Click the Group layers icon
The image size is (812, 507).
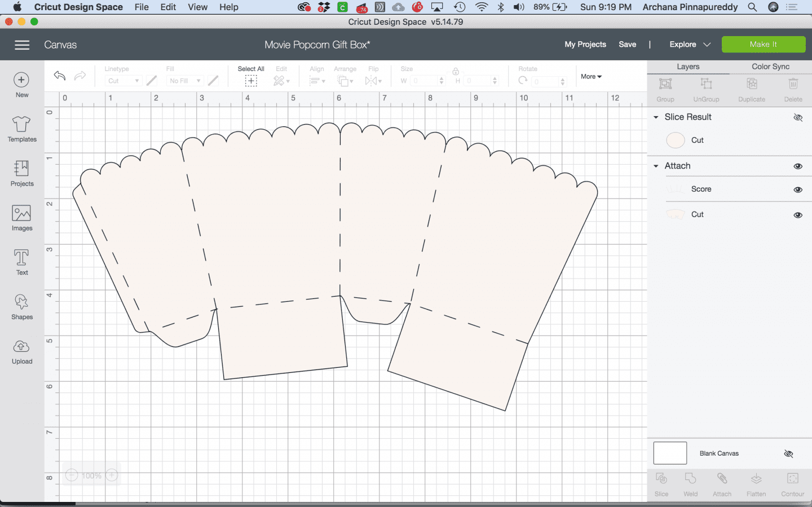pyautogui.click(x=665, y=84)
